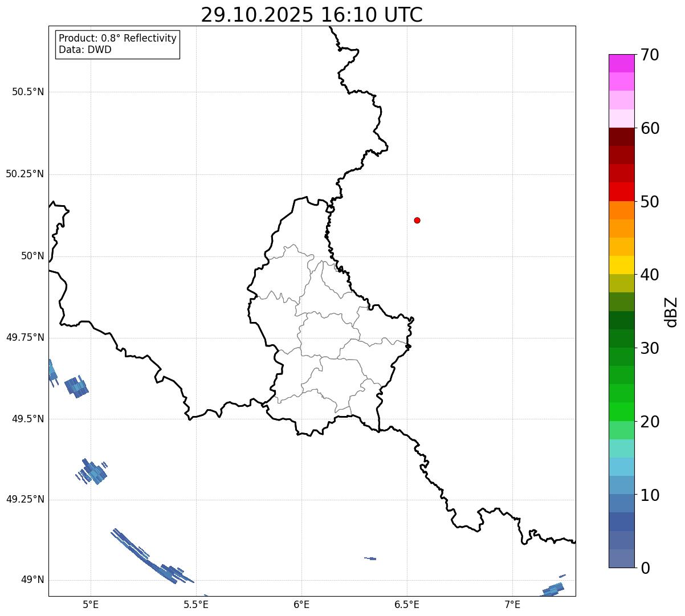Click the 'dBZ' colorbar label
685x616 pixels.
pos(671,312)
